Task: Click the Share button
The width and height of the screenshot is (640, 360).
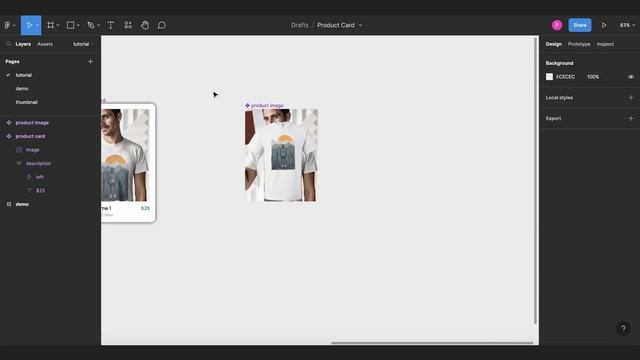Action: coord(580,25)
